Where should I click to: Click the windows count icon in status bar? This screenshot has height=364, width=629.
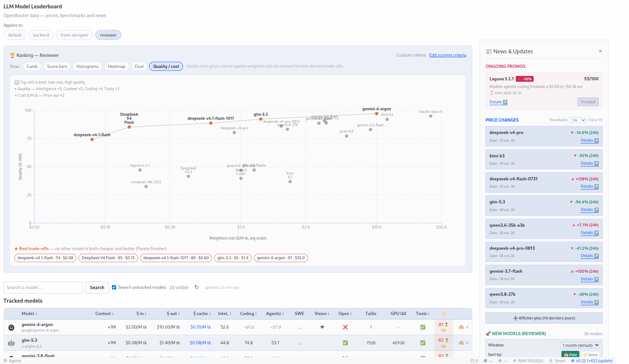(x=472, y=361)
